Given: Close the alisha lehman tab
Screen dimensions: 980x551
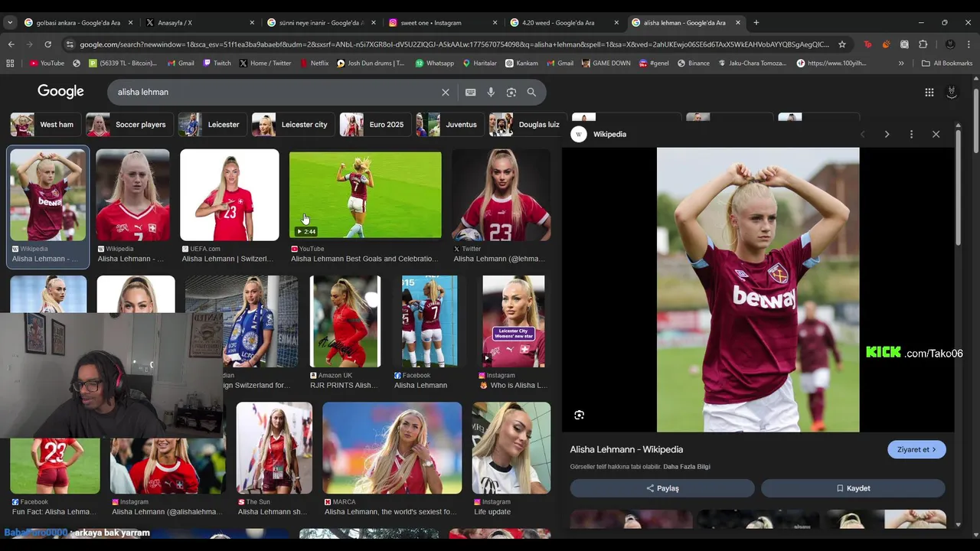Looking at the screenshot, I should pyautogui.click(x=737, y=23).
